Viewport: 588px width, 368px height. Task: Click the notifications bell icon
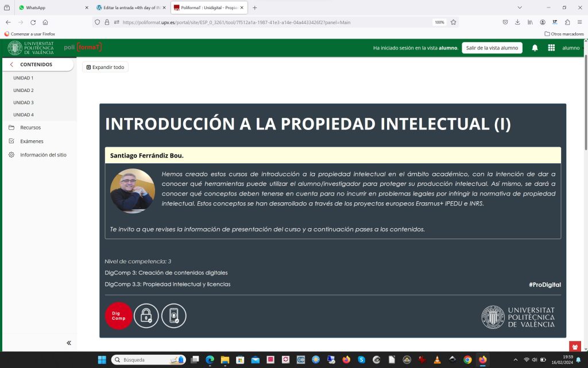pyautogui.click(x=535, y=48)
